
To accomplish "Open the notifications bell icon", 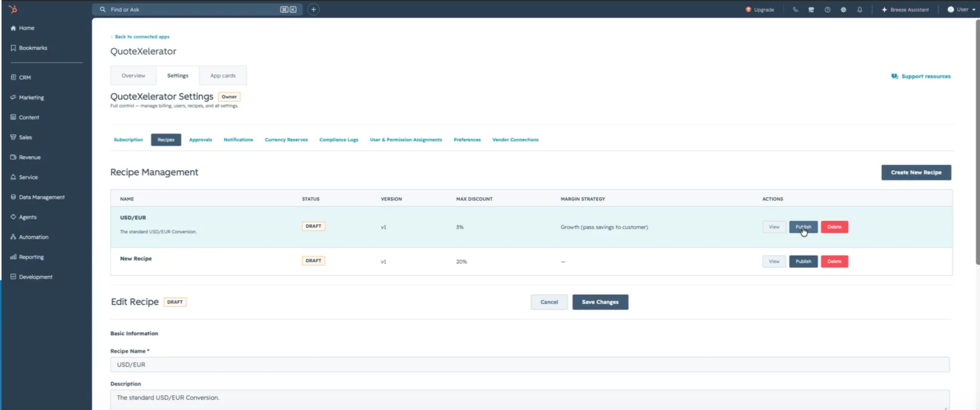I will pyautogui.click(x=859, y=9).
